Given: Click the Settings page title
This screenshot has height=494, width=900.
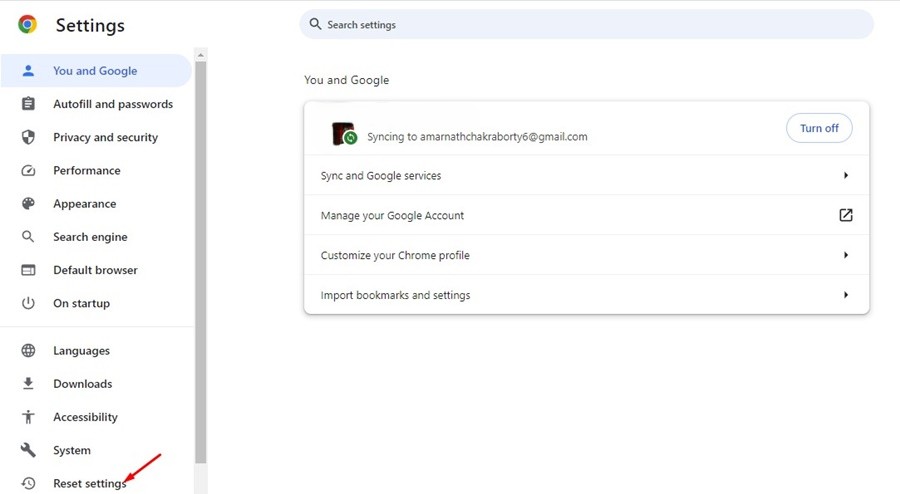Looking at the screenshot, I should [90, 25].
